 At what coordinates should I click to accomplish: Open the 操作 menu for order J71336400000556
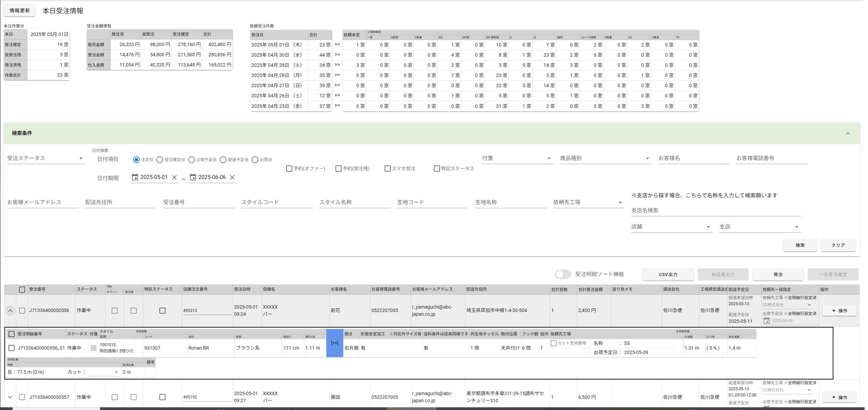839,311
